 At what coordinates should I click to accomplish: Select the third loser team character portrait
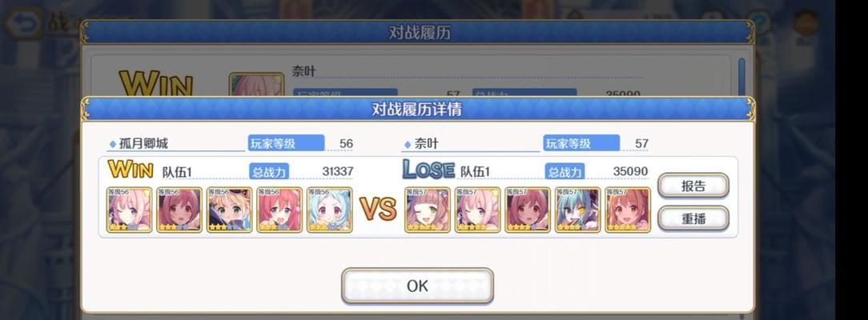click(x=528, y=210)
